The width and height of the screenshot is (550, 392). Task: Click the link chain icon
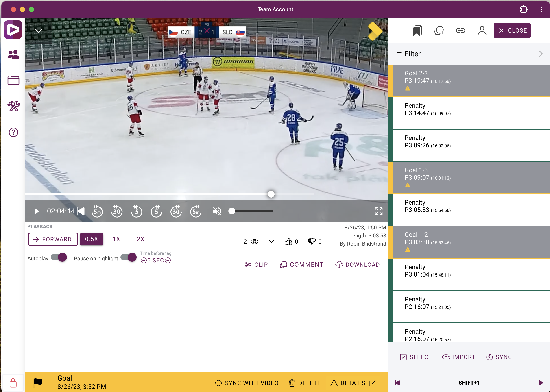(x=460, y=31)
